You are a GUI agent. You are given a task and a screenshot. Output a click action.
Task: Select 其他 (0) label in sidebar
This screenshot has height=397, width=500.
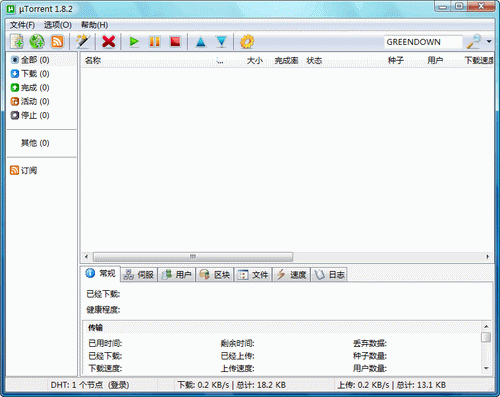(x=35, y=143)
